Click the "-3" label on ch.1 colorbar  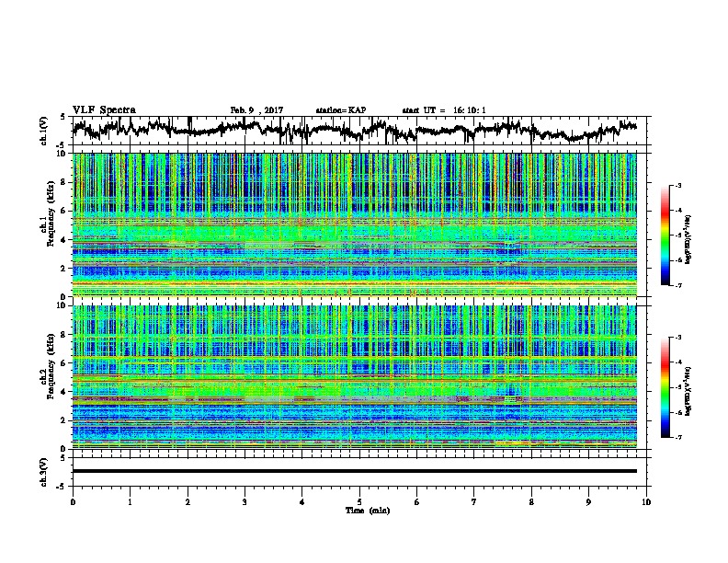coord(677,186)
